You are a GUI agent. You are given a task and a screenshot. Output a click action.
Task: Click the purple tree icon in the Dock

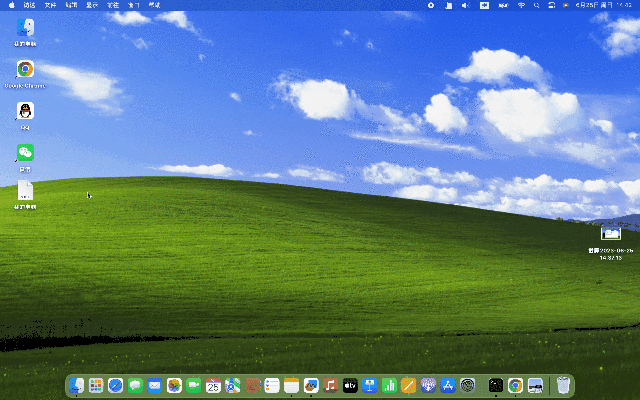[428, 385]
